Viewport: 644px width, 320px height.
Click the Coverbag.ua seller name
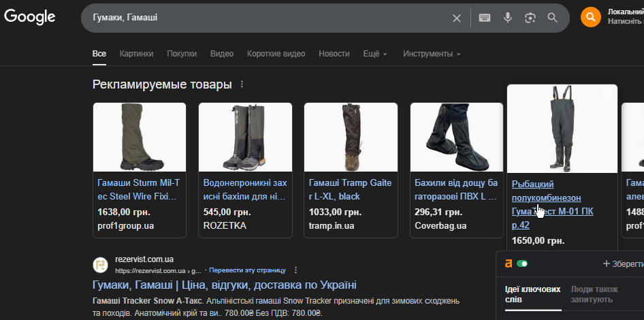440,226
